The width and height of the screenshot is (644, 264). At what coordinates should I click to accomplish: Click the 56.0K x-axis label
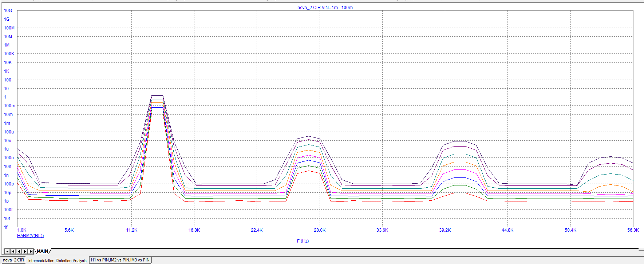coord(633,230)
